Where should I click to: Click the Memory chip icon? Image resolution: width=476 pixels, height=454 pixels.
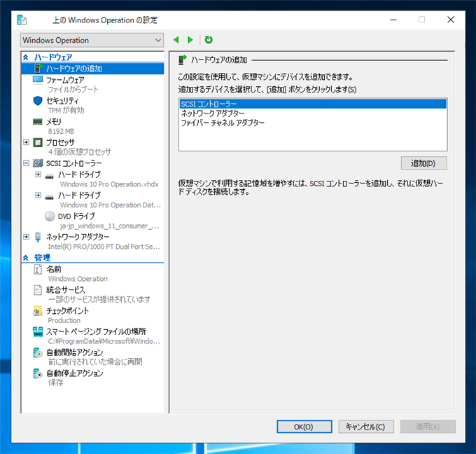tap(38, 121)
